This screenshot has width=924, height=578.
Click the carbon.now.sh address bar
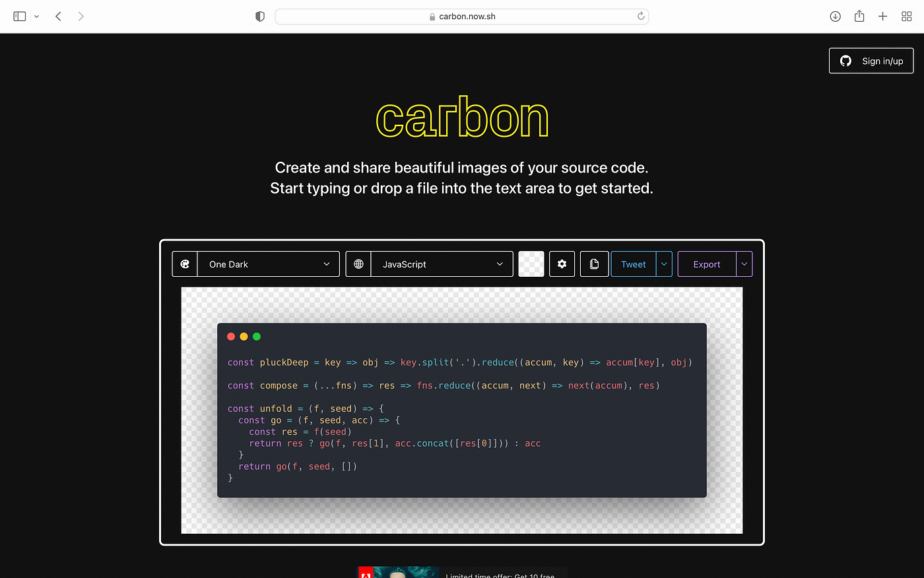tap(462, 17)
